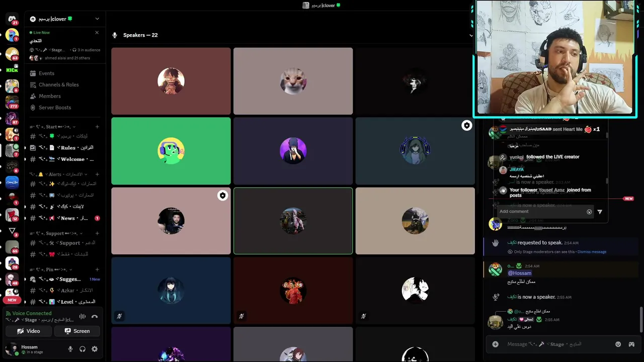The image size is (644, 362).
Task: Open the Welcome channel
Action: click(65, 159)
